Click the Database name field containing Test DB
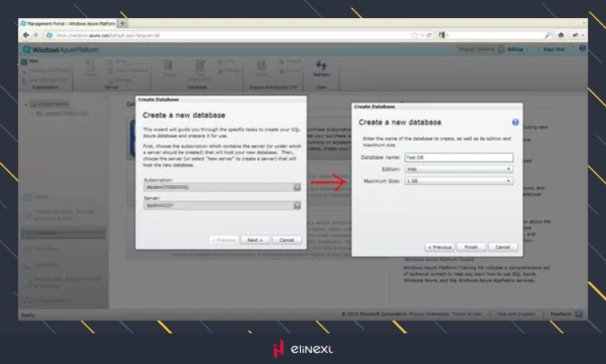 coord(459,157)
